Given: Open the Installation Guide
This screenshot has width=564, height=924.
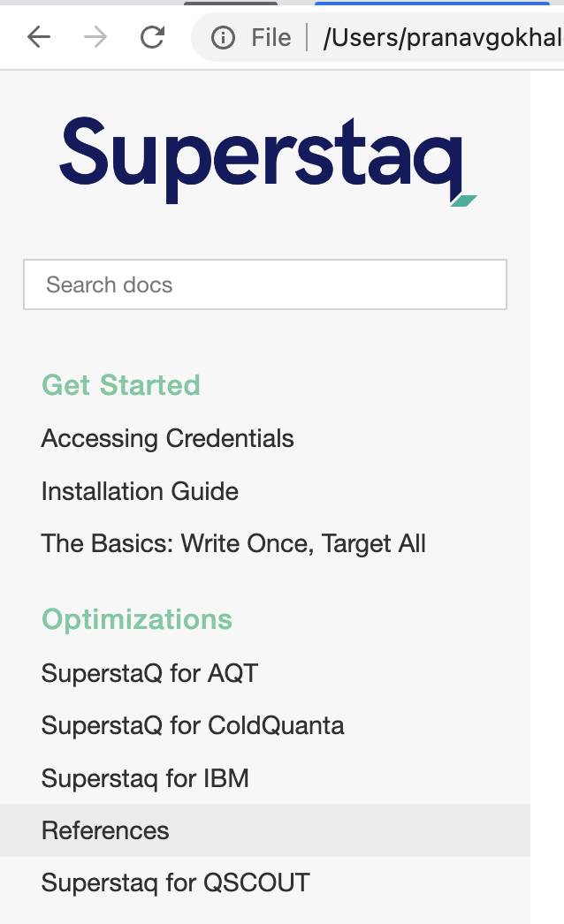Looking at the screenshot, I should (140, 491).
